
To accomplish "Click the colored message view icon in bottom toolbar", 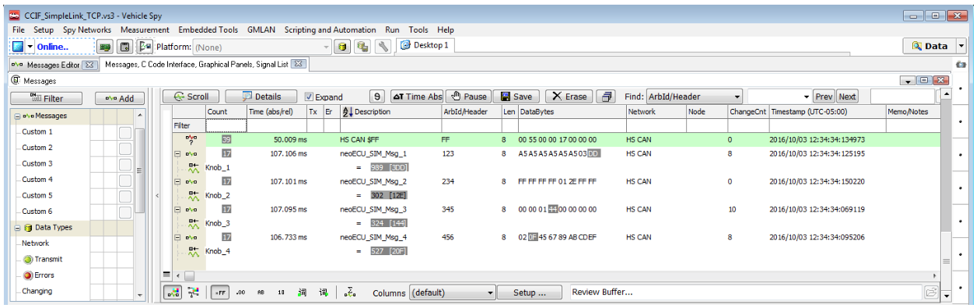I will [173, 292].
